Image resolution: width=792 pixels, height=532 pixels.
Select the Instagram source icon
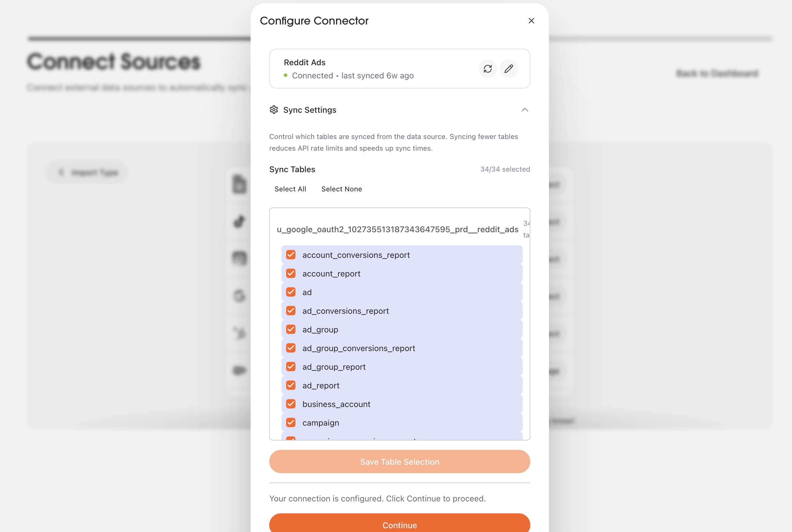tap(239, 258)
